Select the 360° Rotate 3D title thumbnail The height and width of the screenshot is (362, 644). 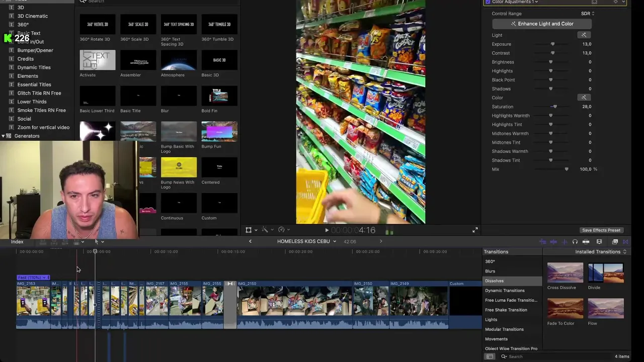[x=98, y=24]
